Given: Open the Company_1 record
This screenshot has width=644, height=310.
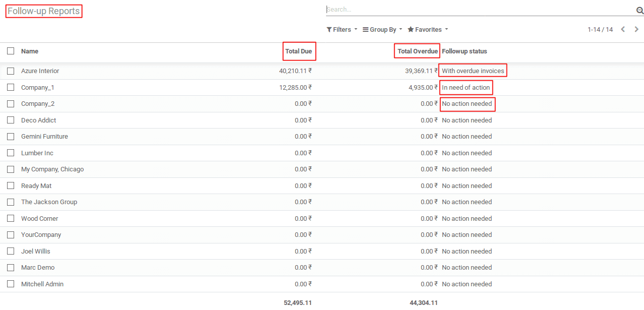Looking at the screenshot, I should pos(38,88).
